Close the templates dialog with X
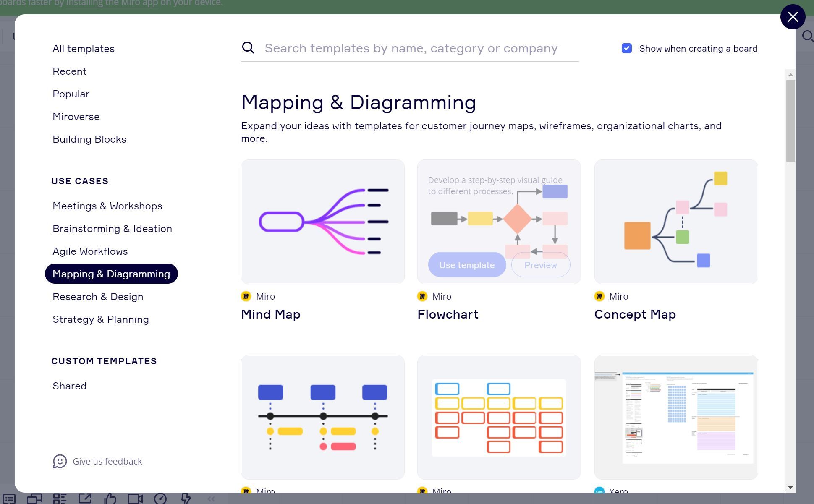The height and width of the screenshot is (504, 814). pyautogui.click(x=793, y=17)
